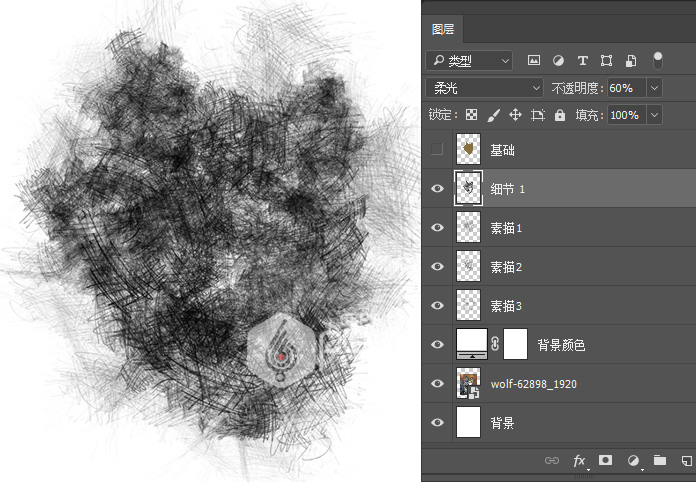Click the 填充 label
The image size is (696, 482).
tap(589, 115)
